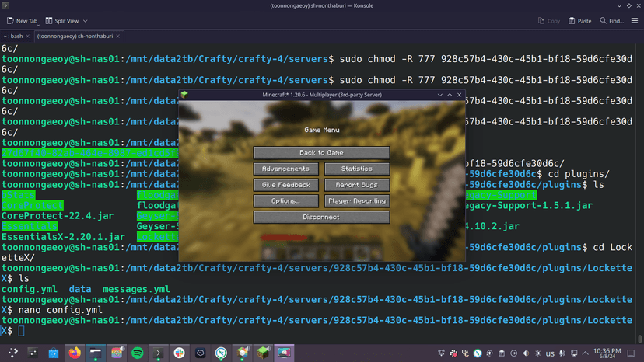Screen dimensions: 644x362
Task: Open the Advancements screen
Action: coord(285,169)
